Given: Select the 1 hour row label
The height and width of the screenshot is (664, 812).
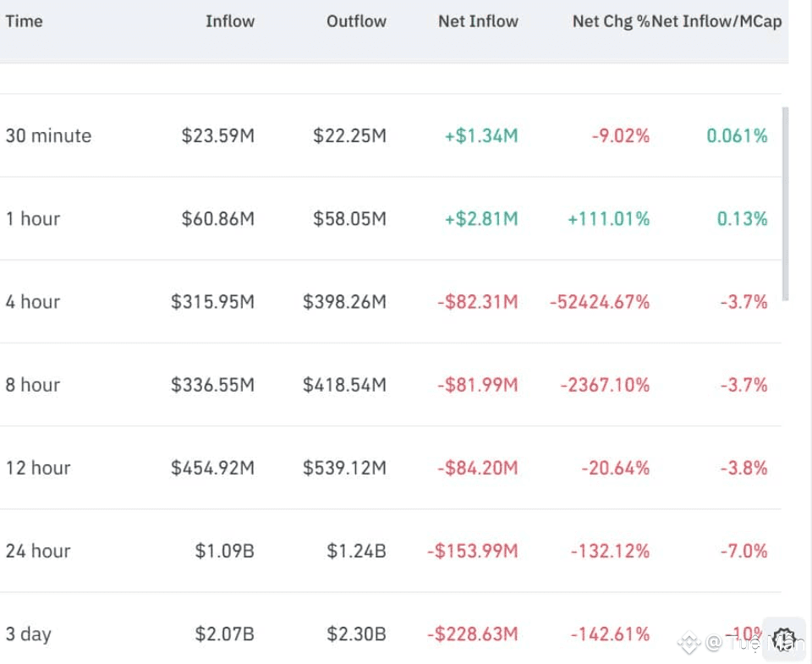Looking at the screenshot, I should pos(33,218).
